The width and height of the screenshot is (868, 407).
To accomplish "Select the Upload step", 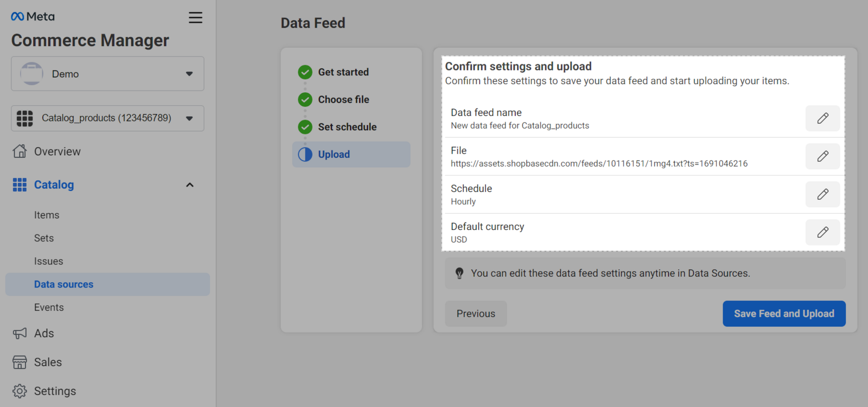I will (351, 154).
